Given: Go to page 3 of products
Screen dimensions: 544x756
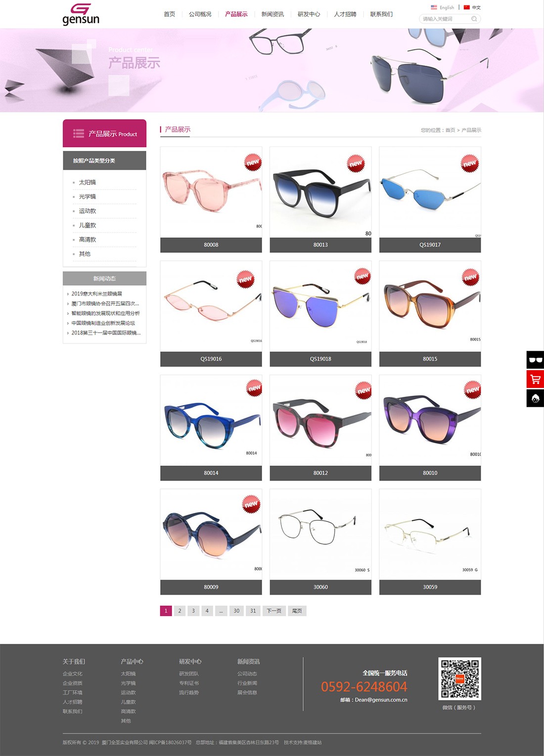Looking at the screenshot, I should 193,611.
